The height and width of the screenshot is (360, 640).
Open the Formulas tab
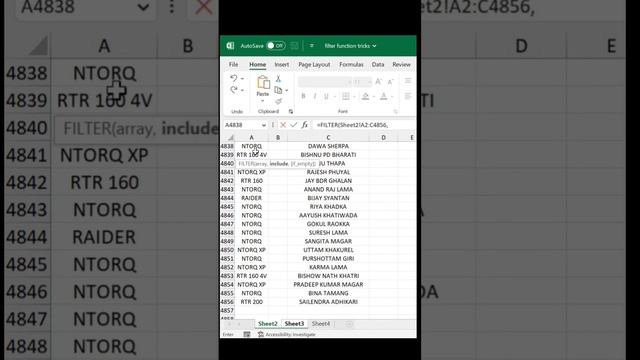point(351,64)
